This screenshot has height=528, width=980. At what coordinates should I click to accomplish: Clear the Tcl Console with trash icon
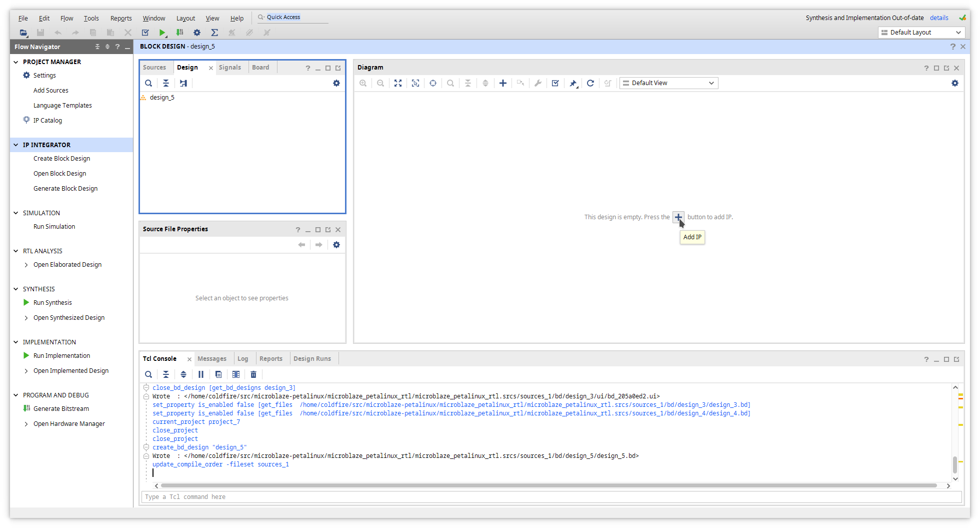[253, 374]
